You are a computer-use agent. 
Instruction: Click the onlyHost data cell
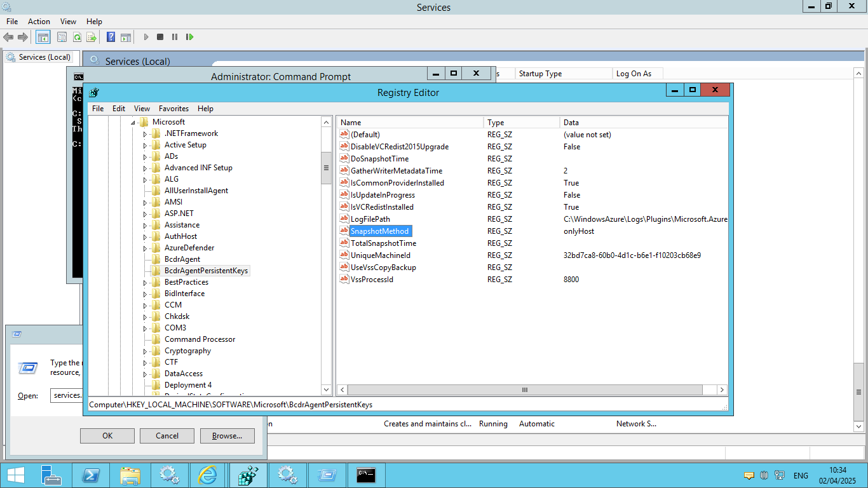click(x=579, y=231)
